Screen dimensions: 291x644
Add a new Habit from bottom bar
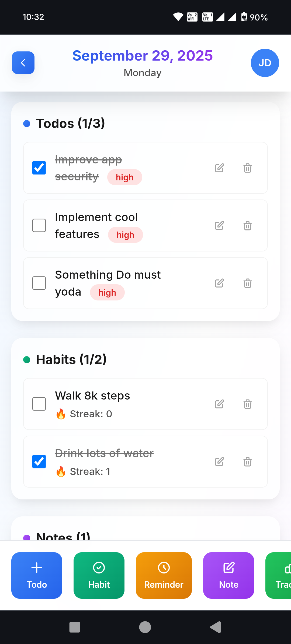[99, 575]
